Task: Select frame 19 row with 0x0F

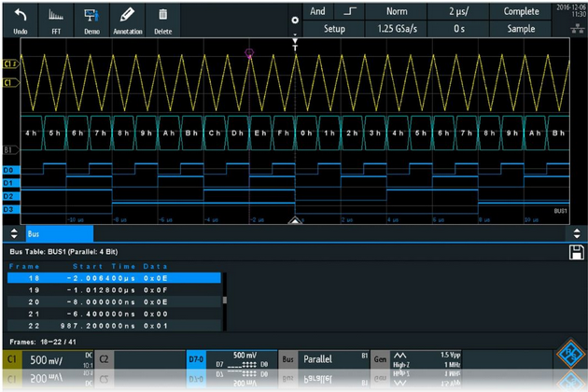Action: [114, 290]
